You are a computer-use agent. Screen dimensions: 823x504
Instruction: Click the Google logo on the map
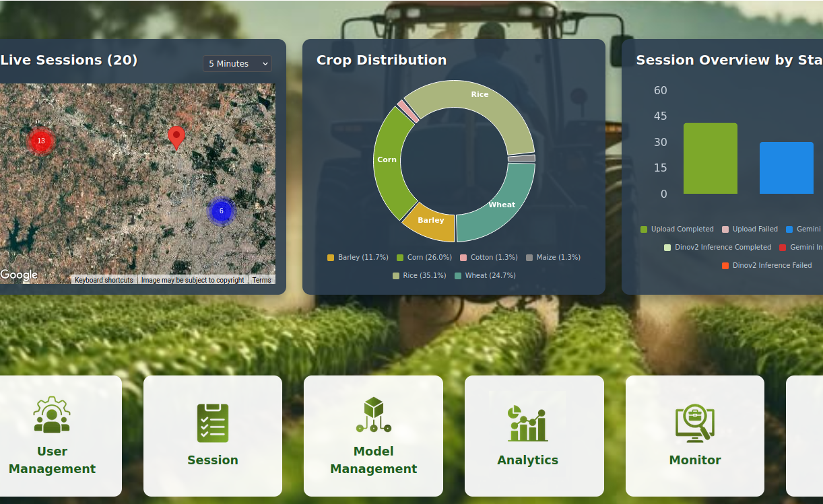[x=19, y=275]
